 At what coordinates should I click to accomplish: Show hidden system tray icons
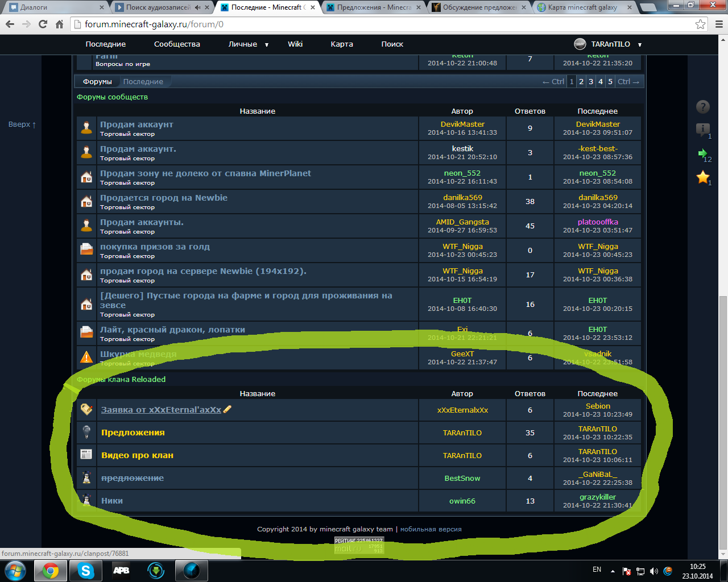click(613, 571)
